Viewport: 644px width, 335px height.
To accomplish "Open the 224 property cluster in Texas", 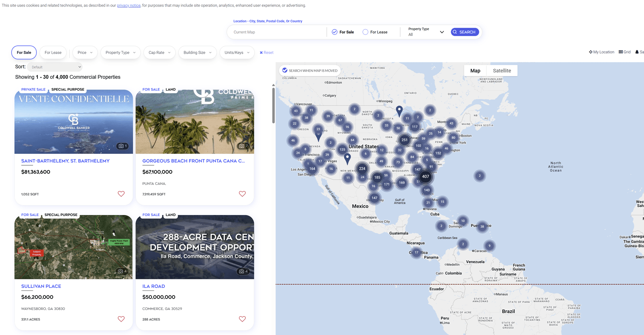I will tap(362, 169).
